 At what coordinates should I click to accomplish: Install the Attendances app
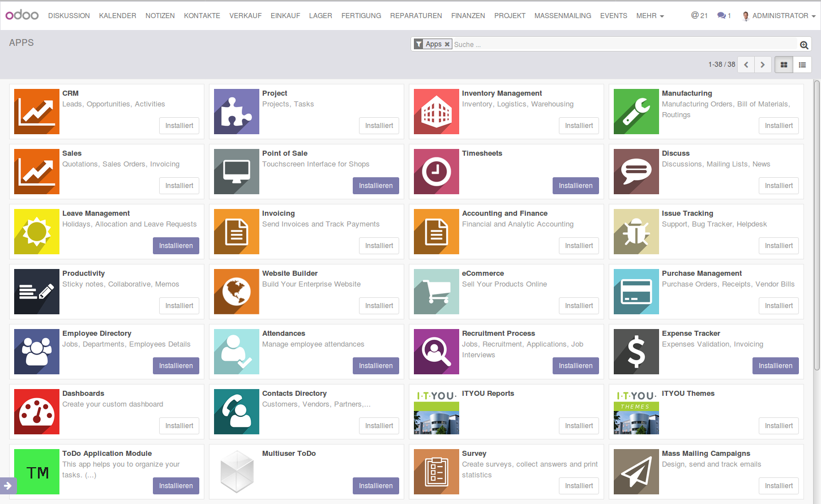tap(376, 366)
